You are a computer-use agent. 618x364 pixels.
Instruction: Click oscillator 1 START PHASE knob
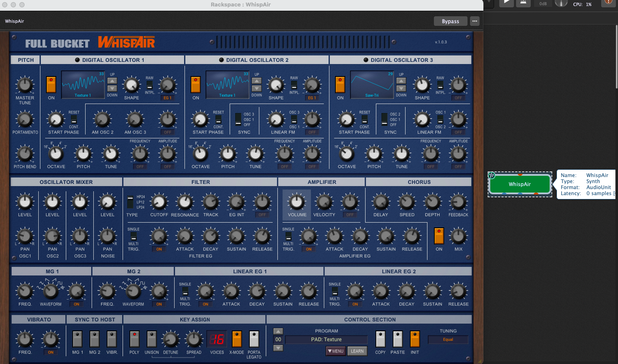coord(55,119)
